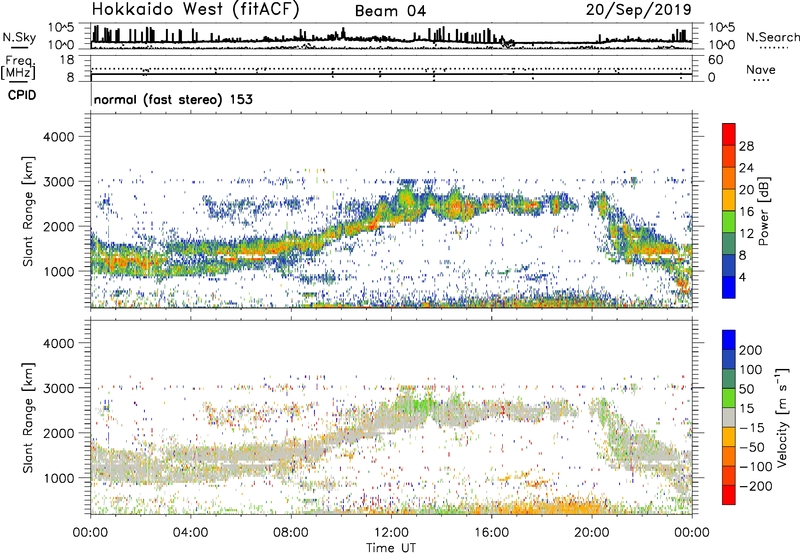Image resolution: width=800 pixels, height=554 pixels.
Task: Select 'normal (fast stereo) 153' mode text
Action: (x=173, y=100)
